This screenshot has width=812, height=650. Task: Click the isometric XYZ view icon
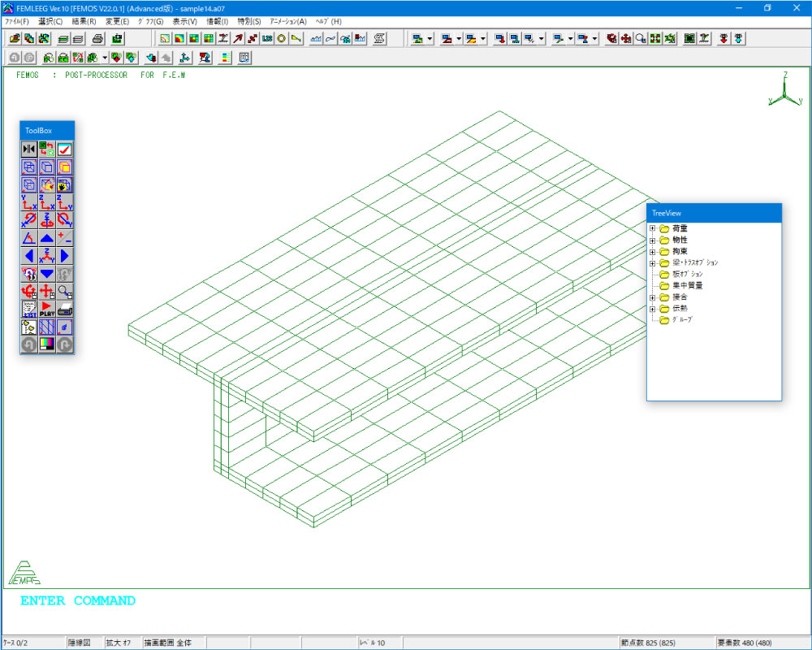tap(47, 255)
